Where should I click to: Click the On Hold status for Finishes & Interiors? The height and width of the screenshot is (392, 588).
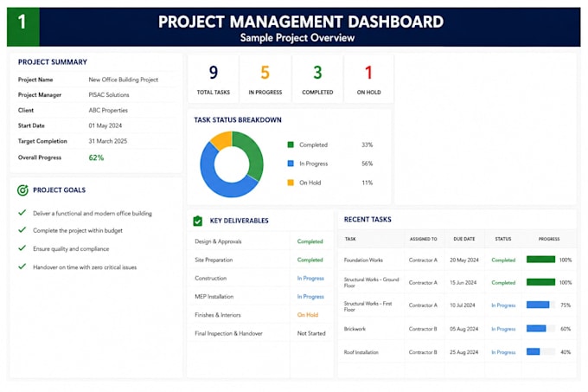(x=308, y=315)
